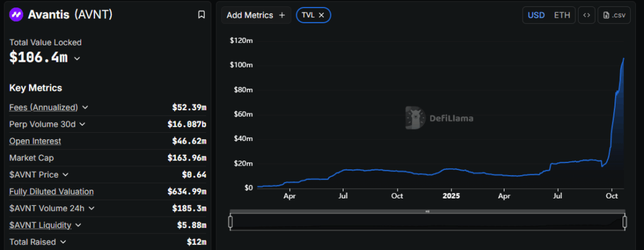Viewport: 644px width, 250px height.
Task: Click the $12m total raised value
Action: [197, 242]
